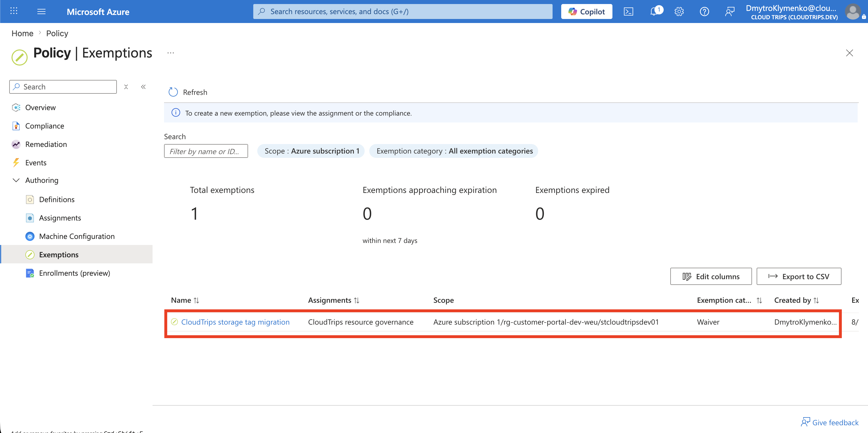Click the stcloudtripsdev01 scope cell
This screenshot has height=433, width=868.
pos(546,322)
